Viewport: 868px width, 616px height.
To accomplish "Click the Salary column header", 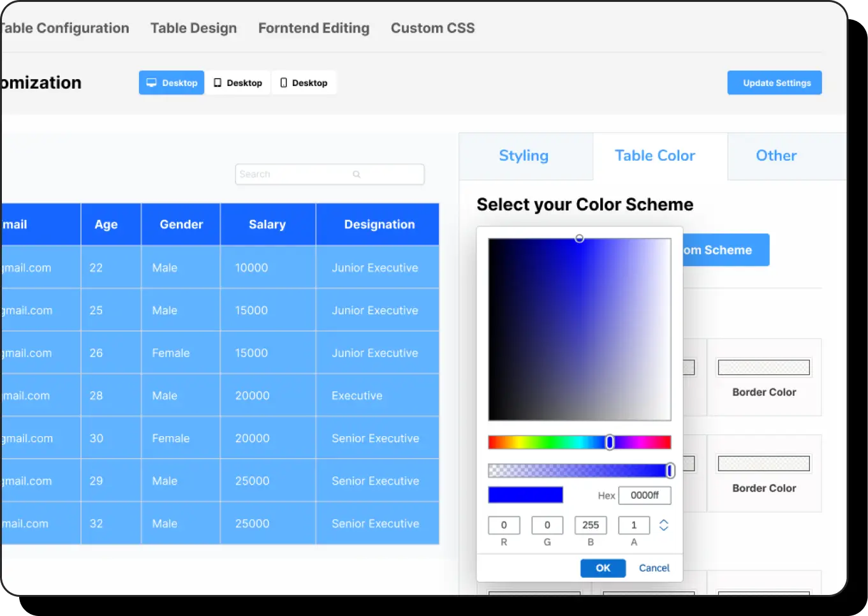I will click(x=267, y=224).
